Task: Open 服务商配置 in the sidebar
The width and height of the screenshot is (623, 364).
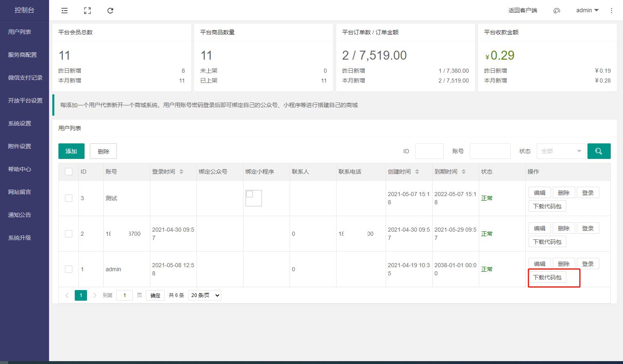Action: click(x=22, y=55)
